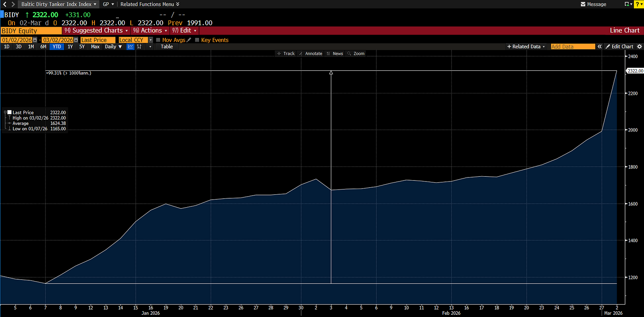This screenshot has height=317, width=644.
Task: Edit moving averages with pencil icon
Action: pyautogui.click(x=189, y=40)
